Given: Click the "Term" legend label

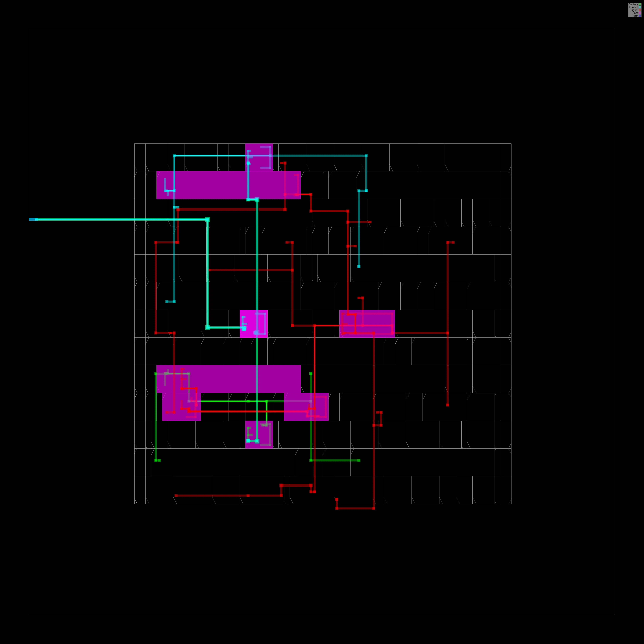Looking at the screenshot, I should 635,16.
